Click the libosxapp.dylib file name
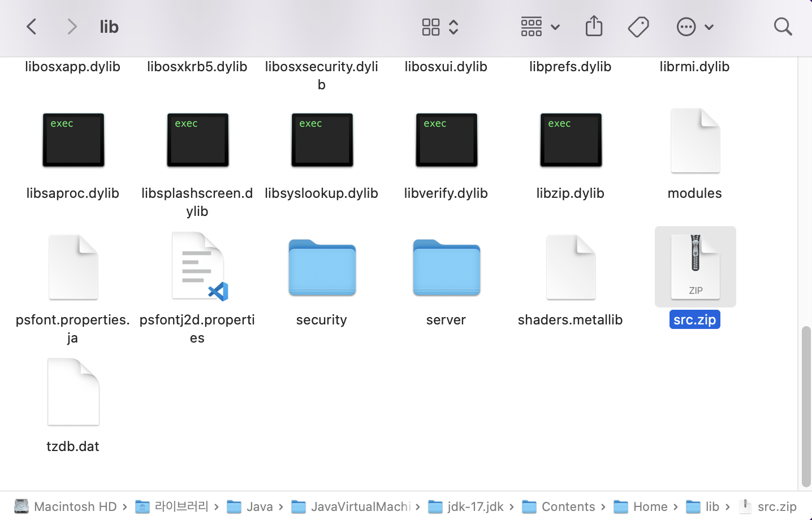Screen dimensions: 812x520 [73, 67]
